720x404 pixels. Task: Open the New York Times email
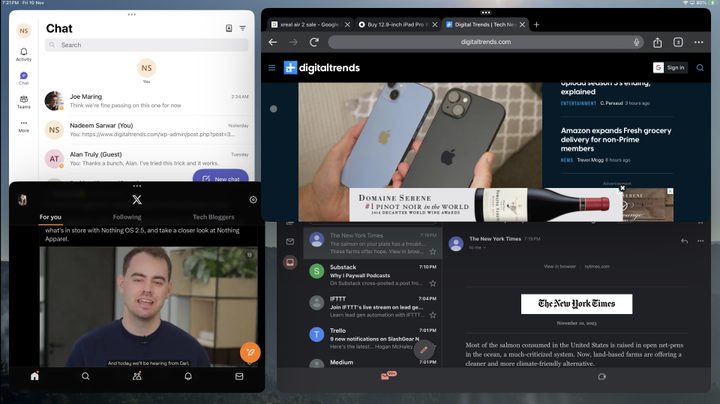click(x=373, y=243)
